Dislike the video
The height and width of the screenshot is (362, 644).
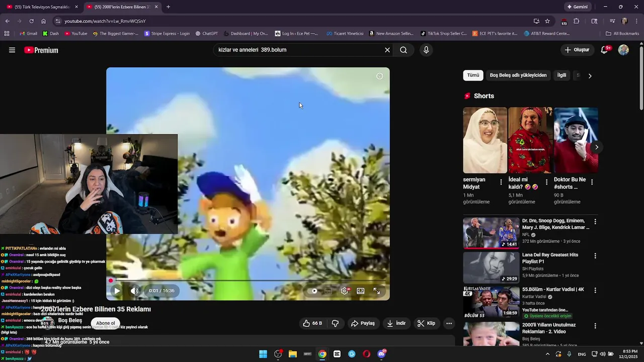335,323
